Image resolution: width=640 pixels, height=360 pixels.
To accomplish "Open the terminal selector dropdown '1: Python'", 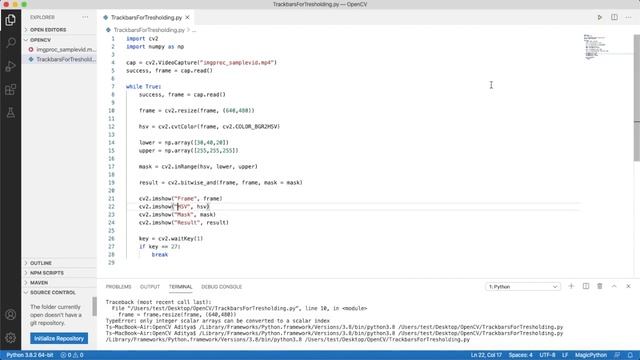I will point(522,287).
